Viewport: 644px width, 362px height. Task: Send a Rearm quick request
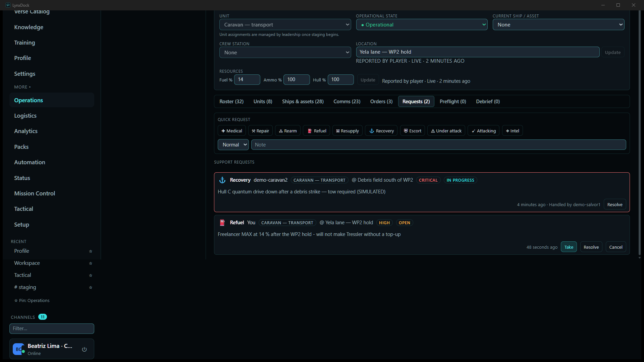coord(288,131)
